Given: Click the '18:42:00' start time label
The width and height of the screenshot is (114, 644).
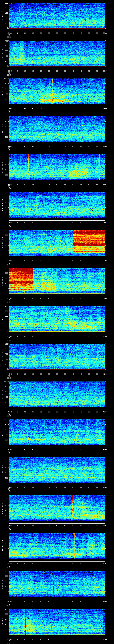Looking at the screenshot, I should [x=9, y=450].
